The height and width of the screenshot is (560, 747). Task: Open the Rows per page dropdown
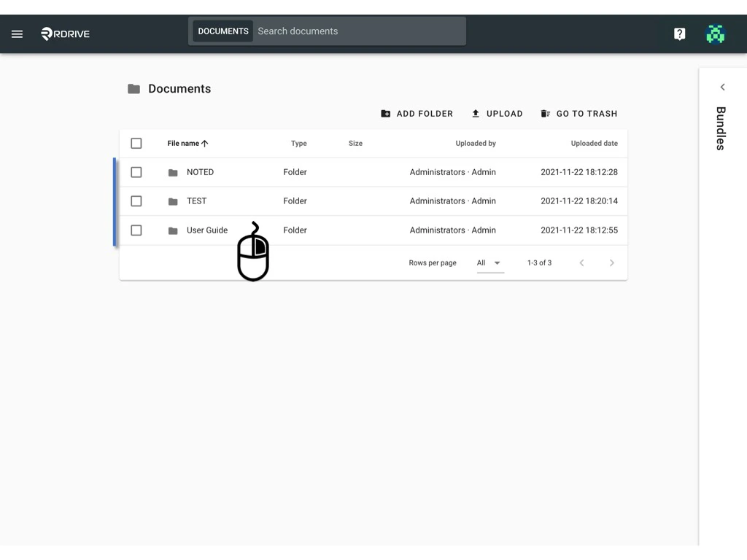pos(489,262)
